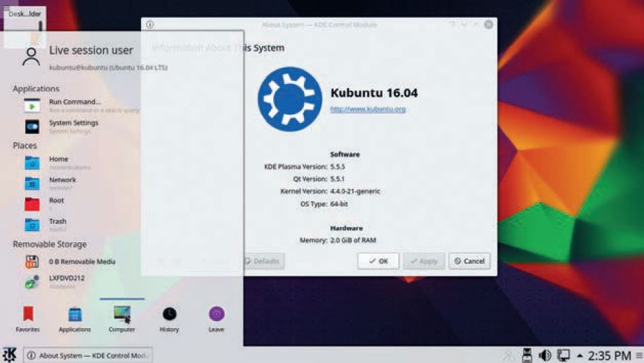Click the Kubuntu gear logo
644x363 pixels.
tap(290, 99)
